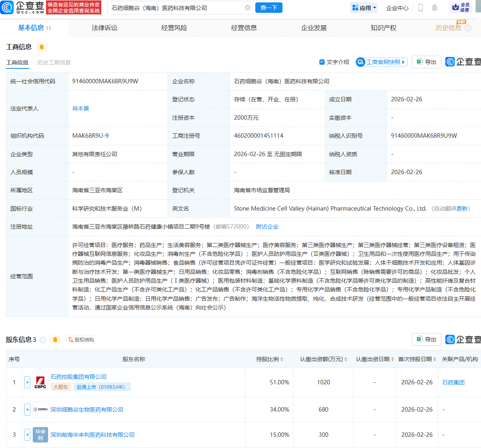Expand the 深圳前海华来利医药科技 shareholder row
The height and width of the screenshot is (448, 481).
click(x=27, y=434)
